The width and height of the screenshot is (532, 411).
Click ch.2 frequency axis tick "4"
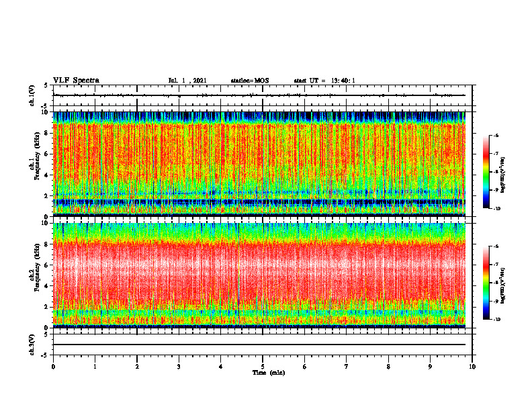[46, 286]
